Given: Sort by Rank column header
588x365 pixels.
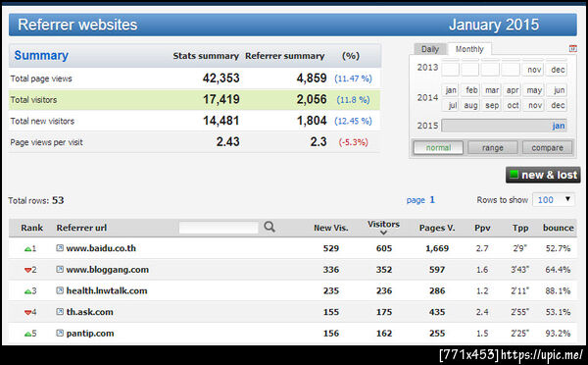Looking at the screenshot, I should [32, 228].
